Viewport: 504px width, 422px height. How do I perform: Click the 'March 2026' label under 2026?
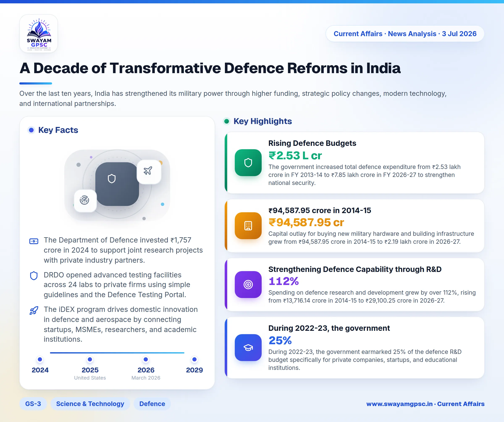(146, 378)
